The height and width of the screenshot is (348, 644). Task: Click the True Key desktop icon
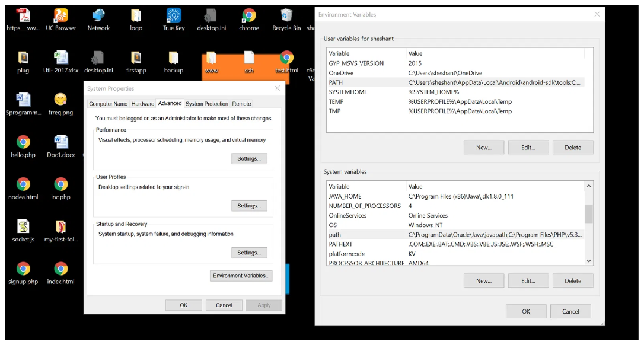(174, 17)
